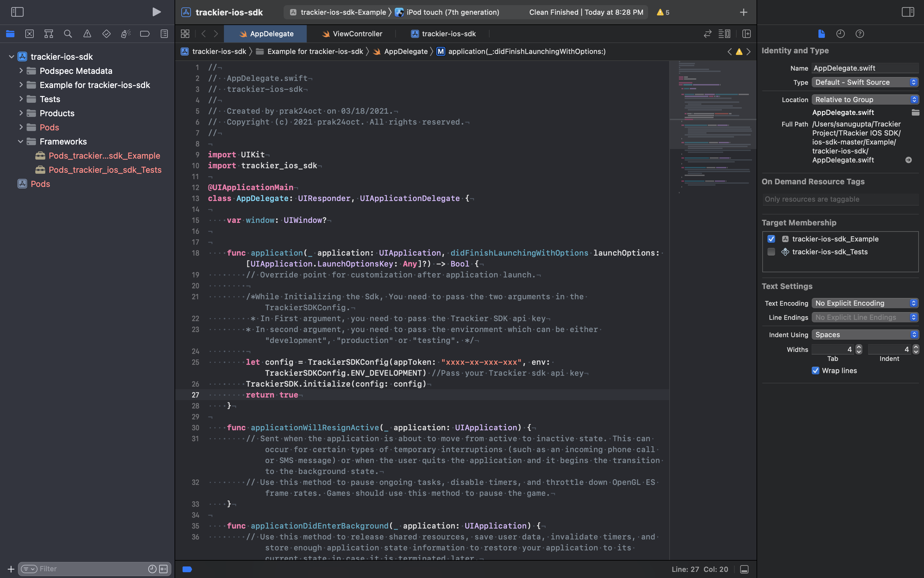This screenshot has height=578, width=924.
Task: Show only recent files filter
Action: pyautogui.click(x=152, y=569)
